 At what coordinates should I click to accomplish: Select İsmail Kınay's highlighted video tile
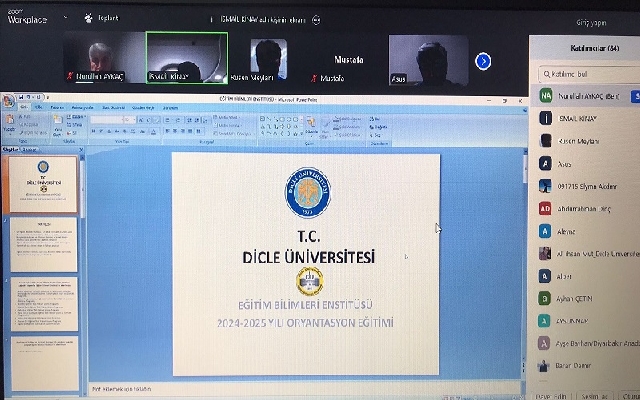coord(186,57)
